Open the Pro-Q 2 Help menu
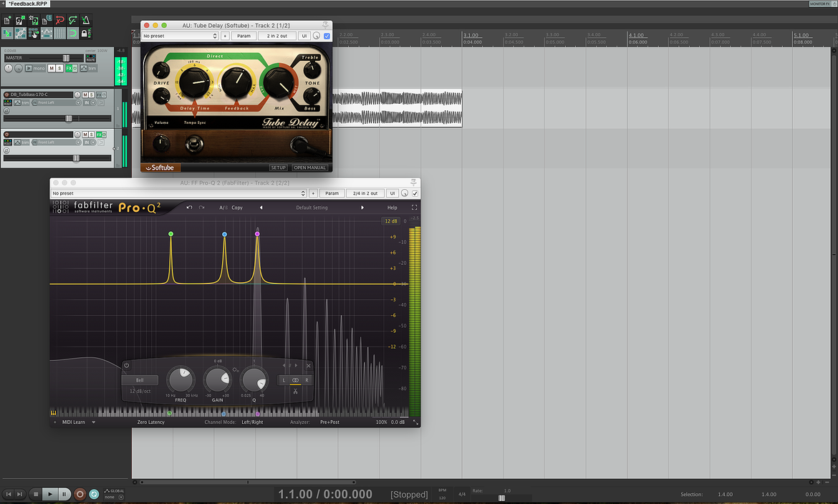The height and width of the screenshot is (504, 838). pos(392,208)
